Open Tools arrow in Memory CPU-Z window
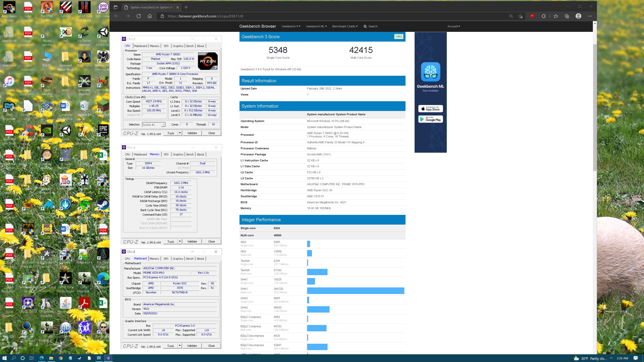The height and width of the screenshot is (362, 644). (x=179, y=241)
